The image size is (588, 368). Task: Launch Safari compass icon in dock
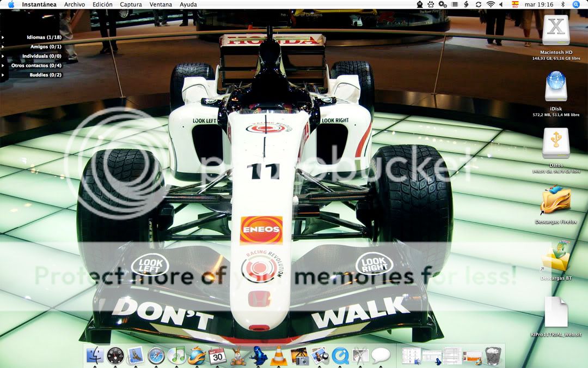156,355
